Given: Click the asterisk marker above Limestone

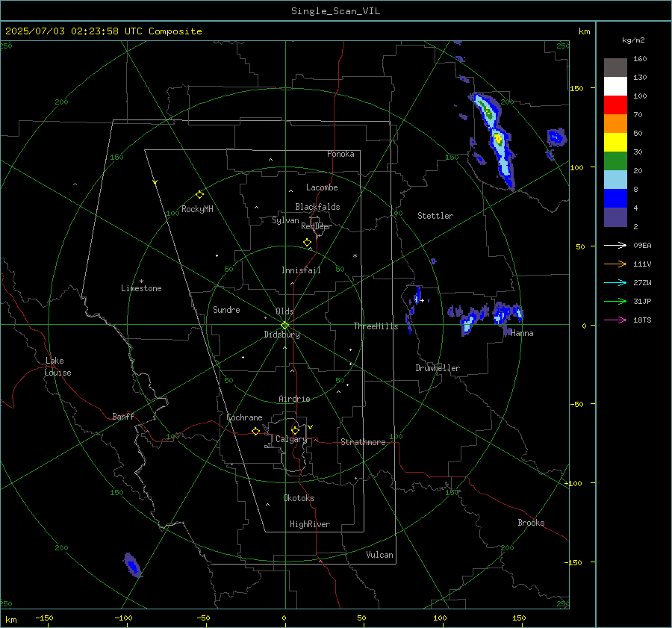Looking at the screenshot, I should pos(141,282).
